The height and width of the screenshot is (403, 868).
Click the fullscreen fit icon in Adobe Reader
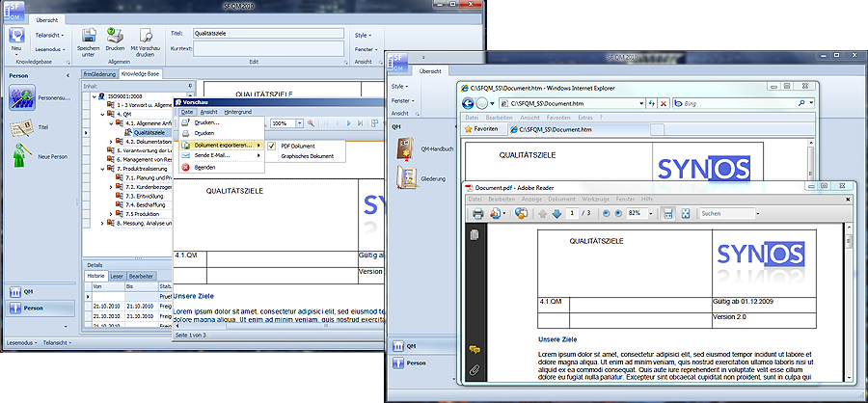pos(686,213)
